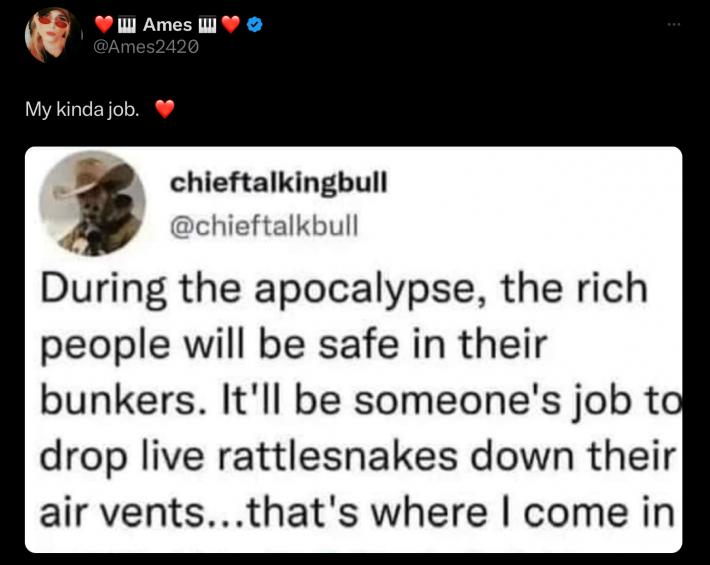
Task: Click 'drop live rattlesnakes' text line
Action: tap(358, 458)
